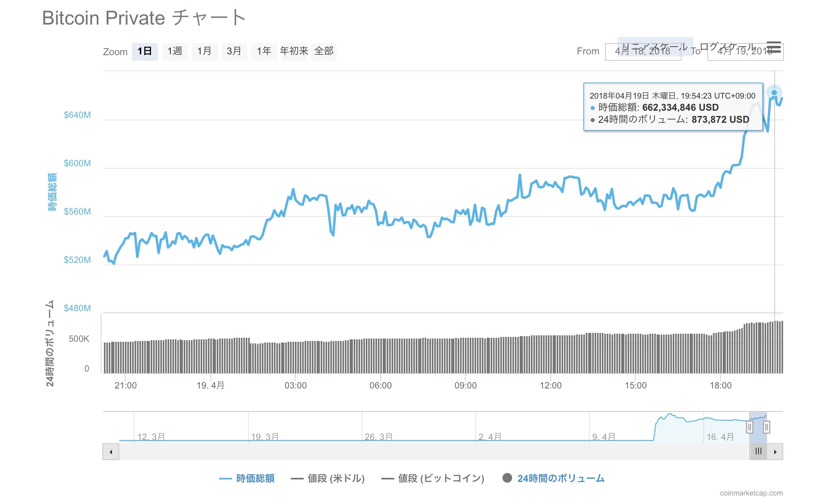The image size is (825, 504).
Task: Click the navigator right scroll arrow
Action: 775,452
